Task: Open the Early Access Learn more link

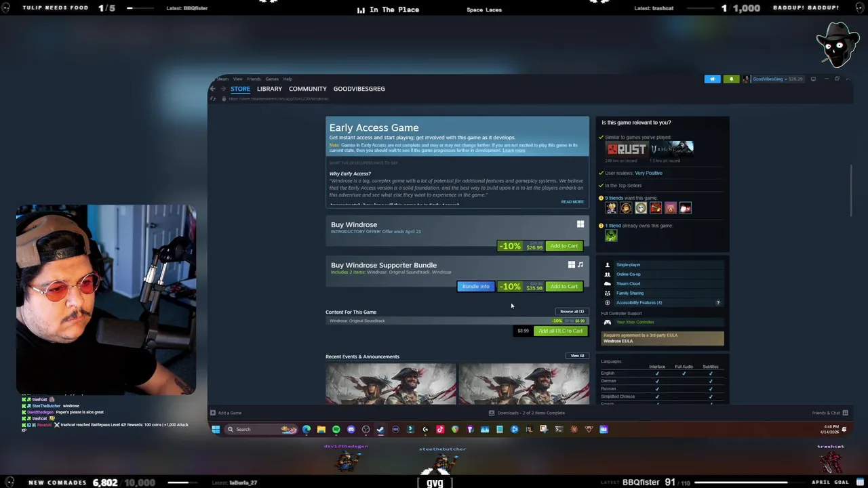Action: tap(513, 150)
